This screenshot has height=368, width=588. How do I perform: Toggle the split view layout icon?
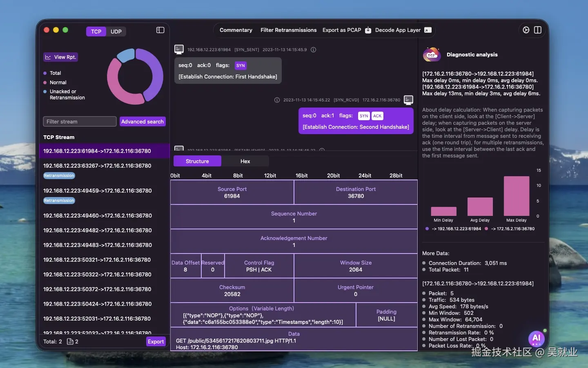point(538,30)
